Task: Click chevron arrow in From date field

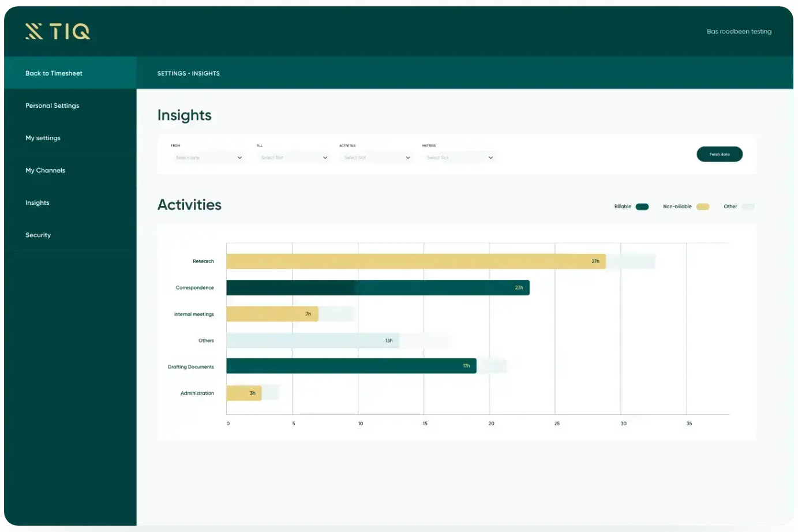Action: point(239,158)
